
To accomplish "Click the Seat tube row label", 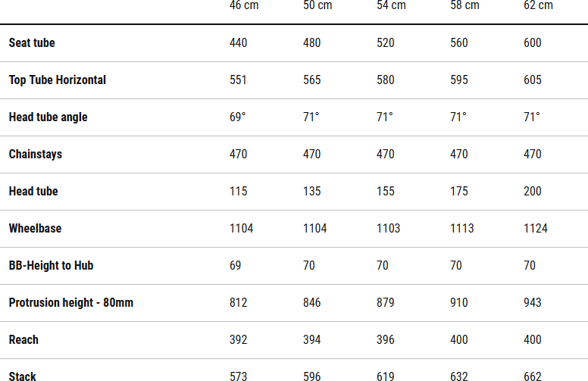I will (x=32, y=43).
